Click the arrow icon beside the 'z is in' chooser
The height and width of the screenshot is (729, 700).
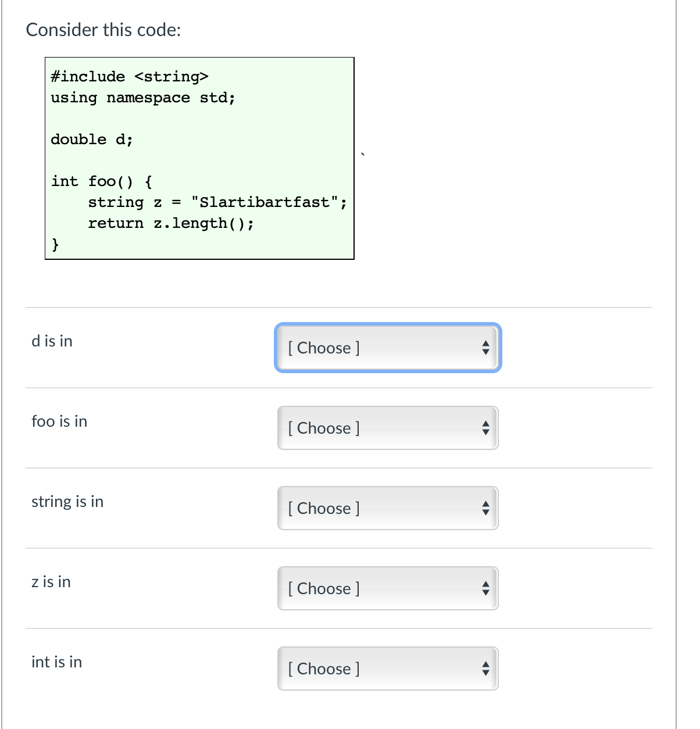point(486,588)
